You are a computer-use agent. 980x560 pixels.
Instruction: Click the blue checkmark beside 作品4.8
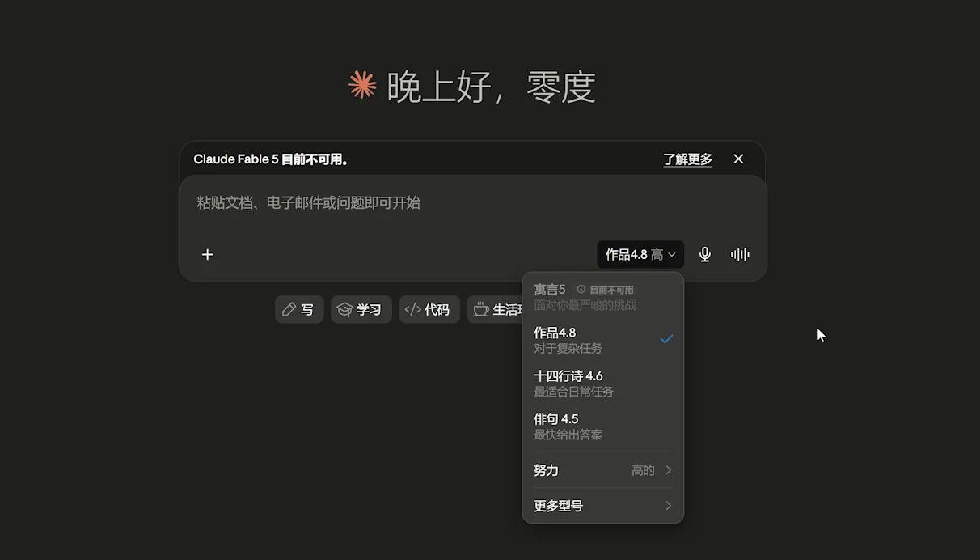(666, 339)
